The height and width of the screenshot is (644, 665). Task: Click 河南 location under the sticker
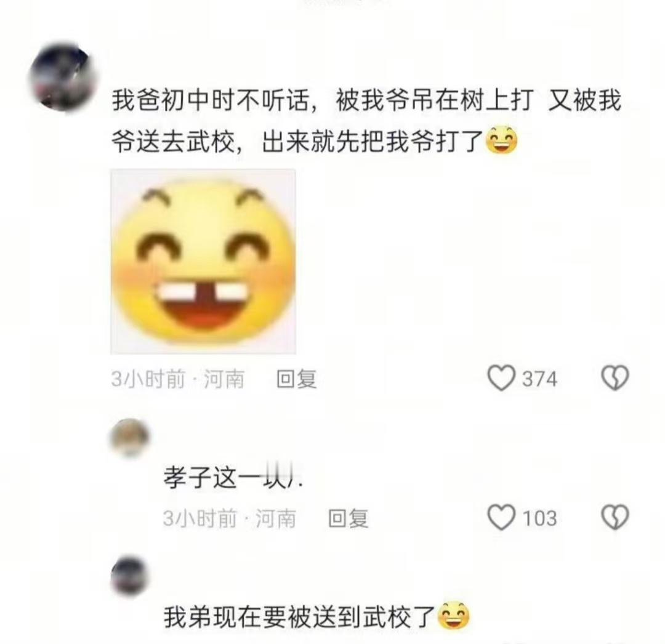(224, 379)
